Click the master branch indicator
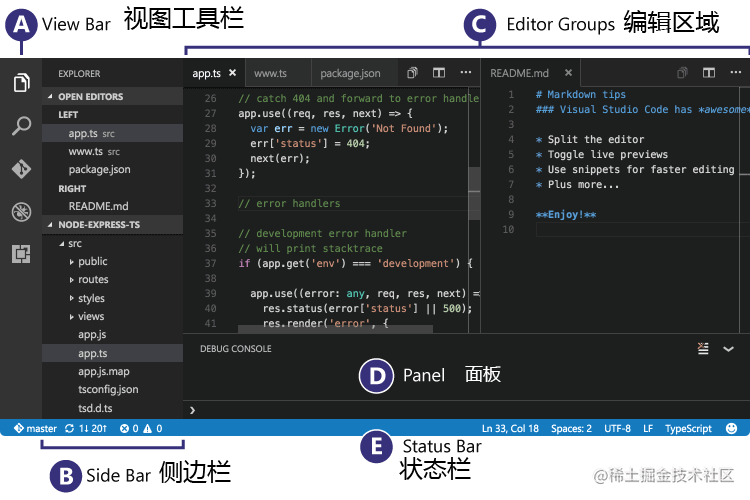This screenshot has width=750, height=500. 35,428
